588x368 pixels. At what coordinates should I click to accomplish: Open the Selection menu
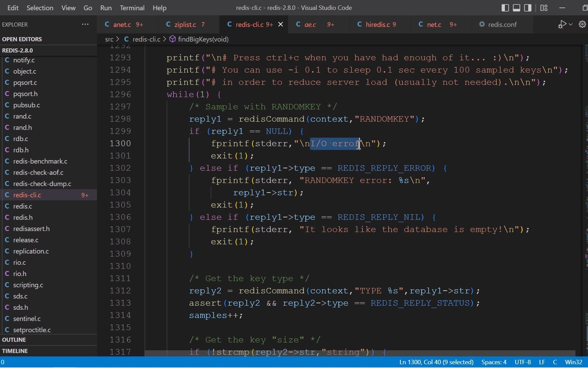point(40,8)
